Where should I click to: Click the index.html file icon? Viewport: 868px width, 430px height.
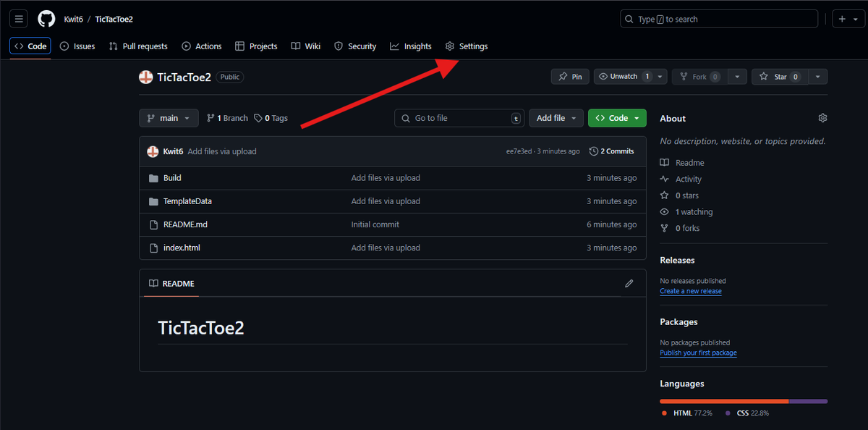click(x=153, y=248)
